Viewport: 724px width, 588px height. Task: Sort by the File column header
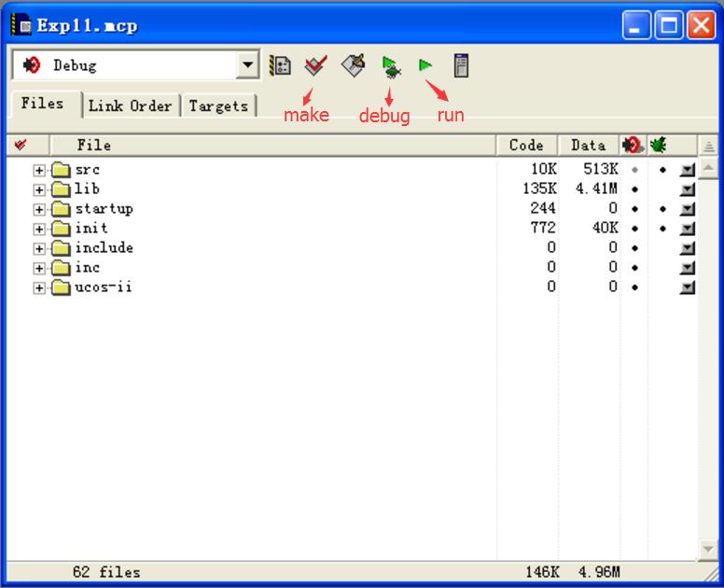[272, 146]
